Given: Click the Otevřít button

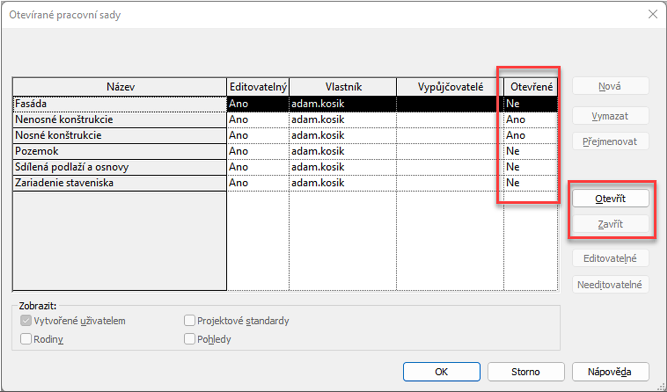Looking at the screenshot, I should 610,199.
